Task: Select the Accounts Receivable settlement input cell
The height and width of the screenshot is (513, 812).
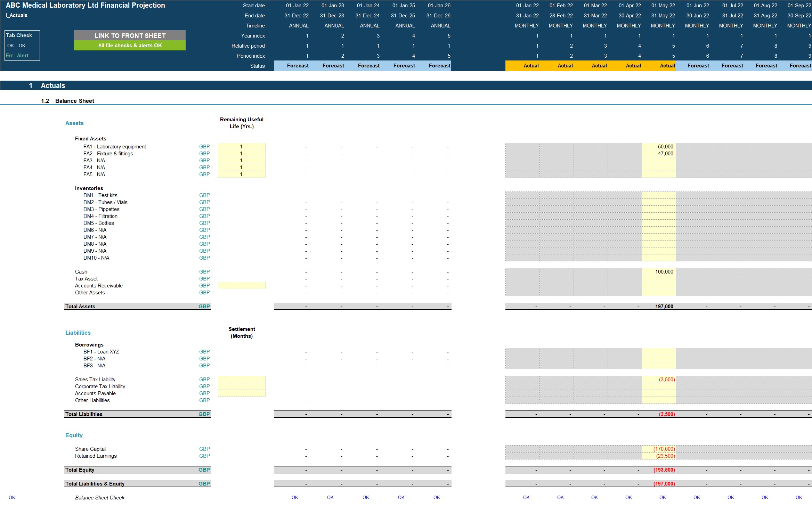Action: pyautogui.click(x=242, y=286)
